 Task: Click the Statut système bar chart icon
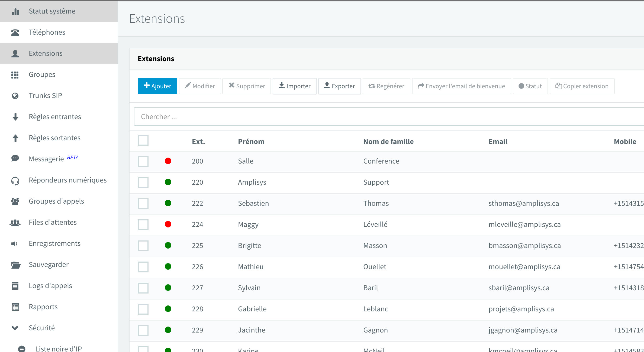[x=15, y=11]
